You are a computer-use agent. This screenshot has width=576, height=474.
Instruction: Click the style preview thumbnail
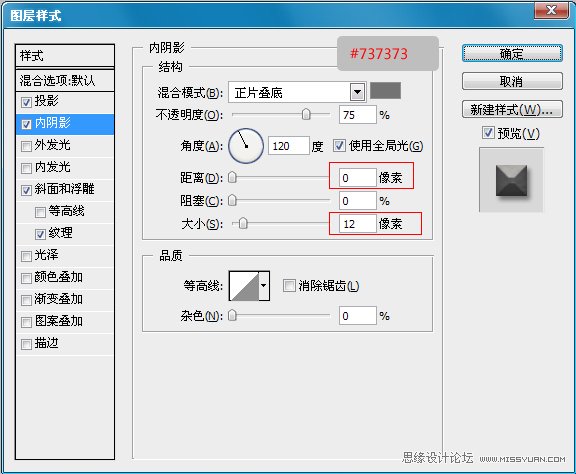(x=511, y=180)
